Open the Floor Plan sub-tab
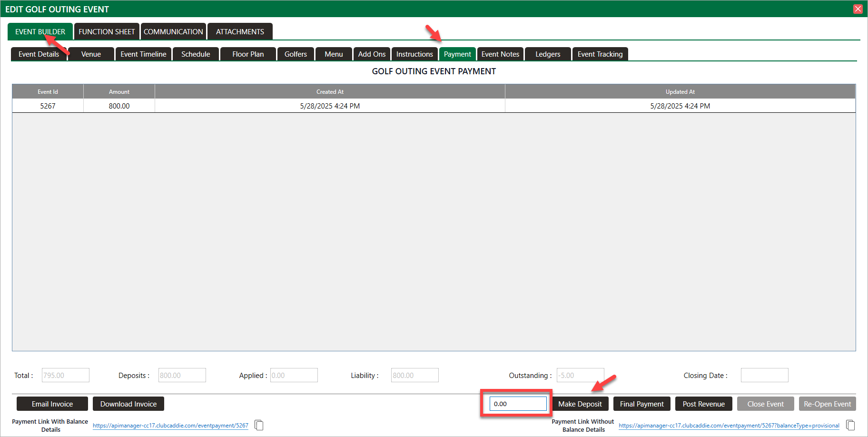This screenshot has height=437, width=868. [248, 54]
